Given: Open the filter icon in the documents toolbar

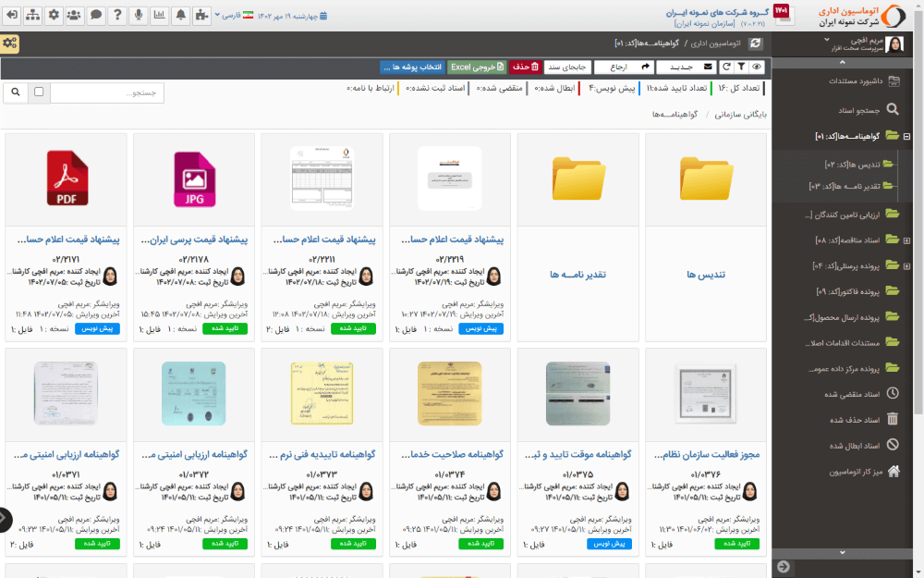Looking at the screenshot, I should (740, 68).
